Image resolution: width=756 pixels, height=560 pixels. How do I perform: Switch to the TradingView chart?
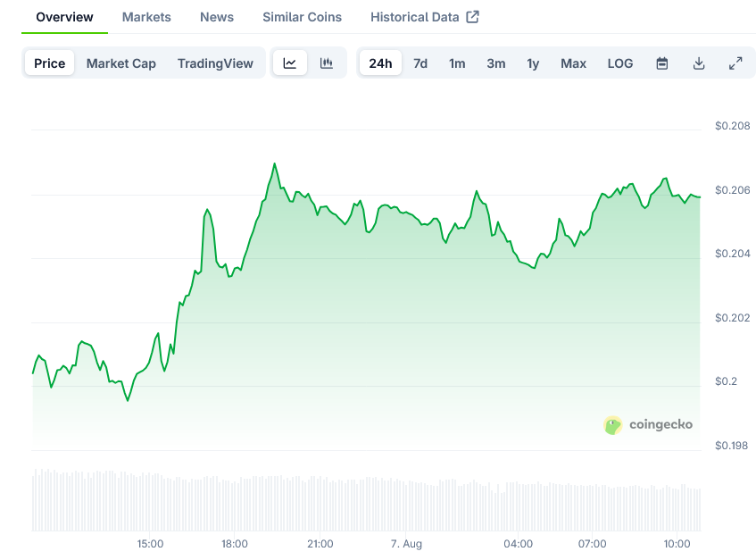tap(215, 63)
